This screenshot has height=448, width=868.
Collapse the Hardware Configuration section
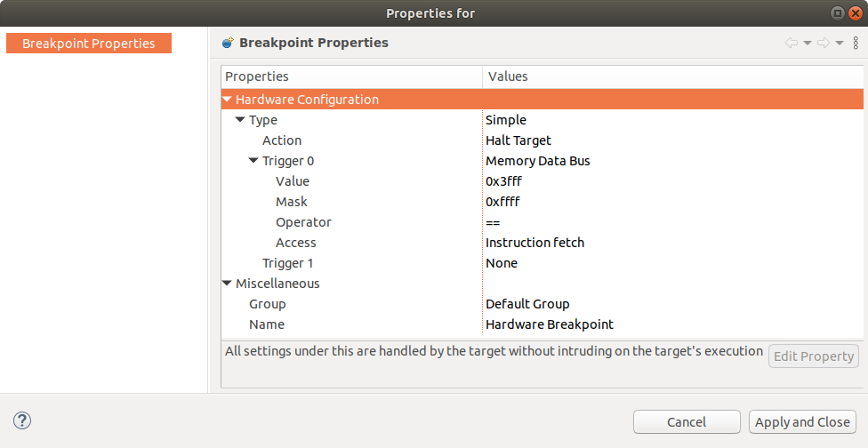pos(228,100)
